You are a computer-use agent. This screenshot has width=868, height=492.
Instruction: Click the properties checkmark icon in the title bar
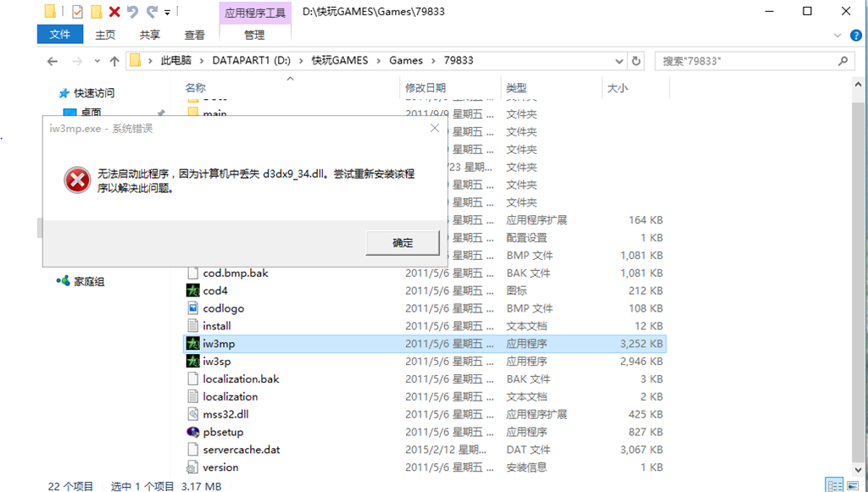point(77,11)
